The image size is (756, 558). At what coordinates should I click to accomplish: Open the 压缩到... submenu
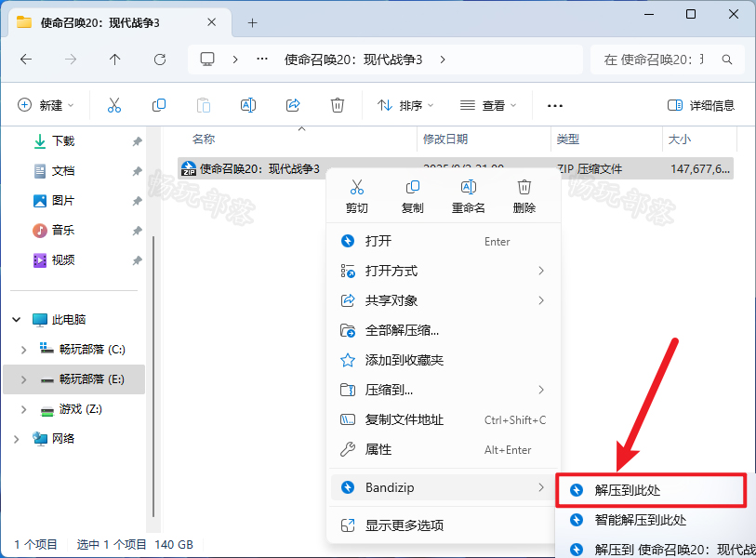[444, 390]
